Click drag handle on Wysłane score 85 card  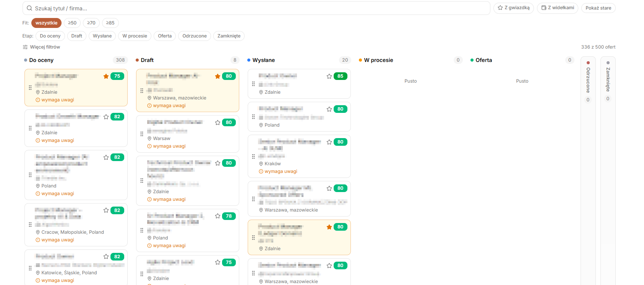[x=253, y=84]
